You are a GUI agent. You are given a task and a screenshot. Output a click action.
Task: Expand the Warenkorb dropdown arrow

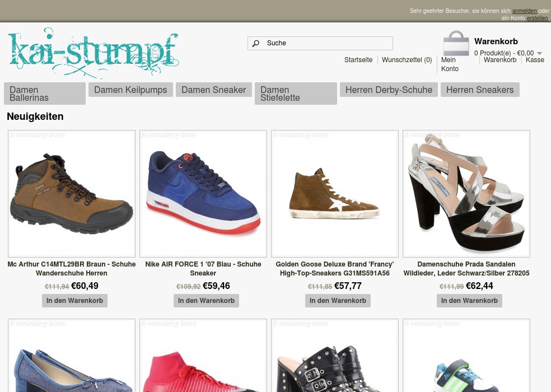(x=539, y=54)
